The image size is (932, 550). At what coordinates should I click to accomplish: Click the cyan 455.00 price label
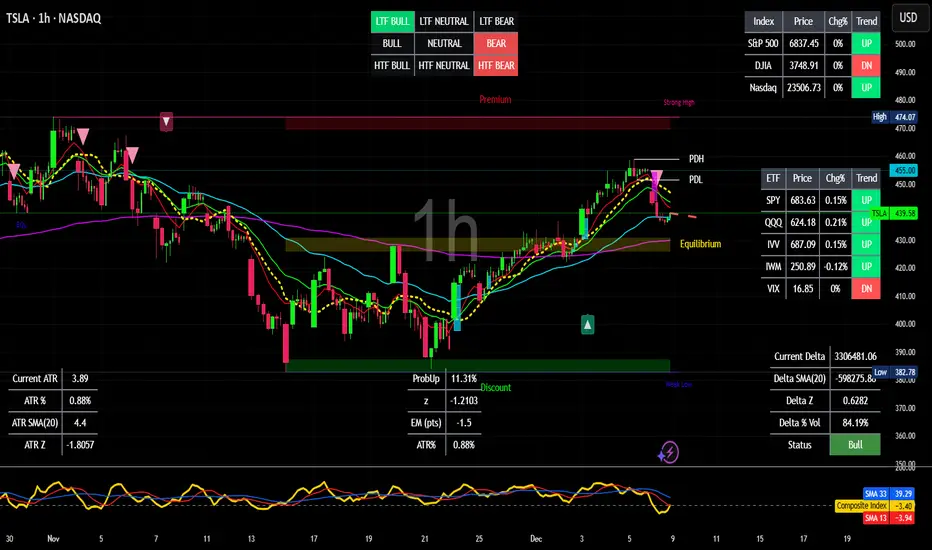pyautogui.click(x=904, y=170)
